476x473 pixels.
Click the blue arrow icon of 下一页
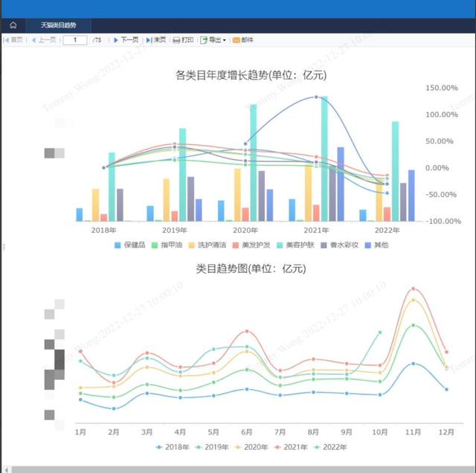[x=116, y=40]
